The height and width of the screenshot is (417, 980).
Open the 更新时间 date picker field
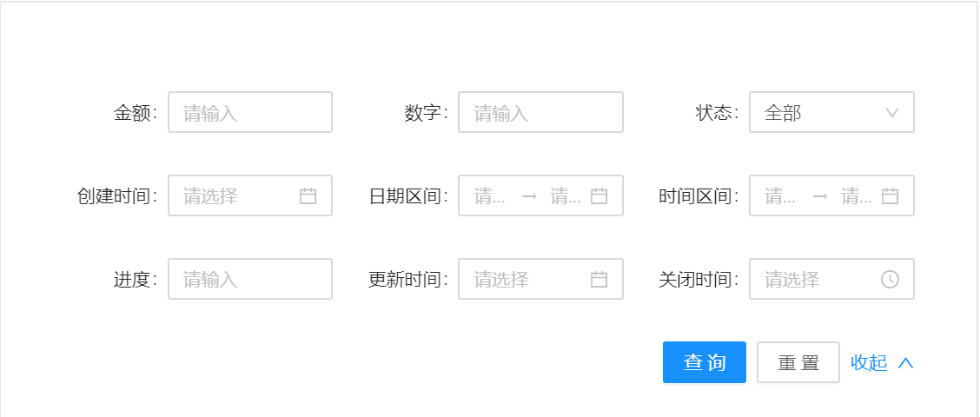(540, 279)
